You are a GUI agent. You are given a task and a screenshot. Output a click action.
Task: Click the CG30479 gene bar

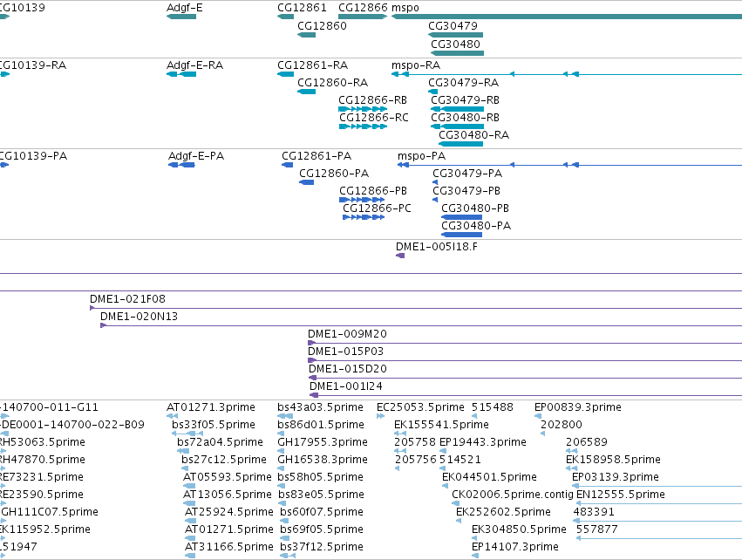(x=455, y=35)
